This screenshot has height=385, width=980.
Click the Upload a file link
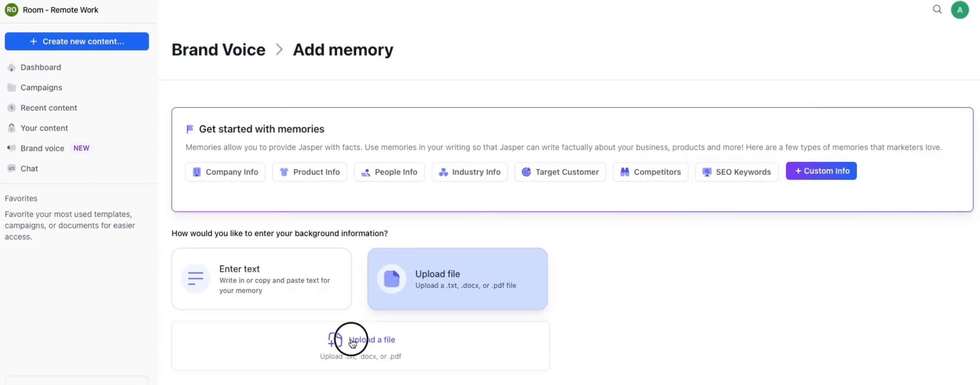pyautogui.click(x=372, y=340)
